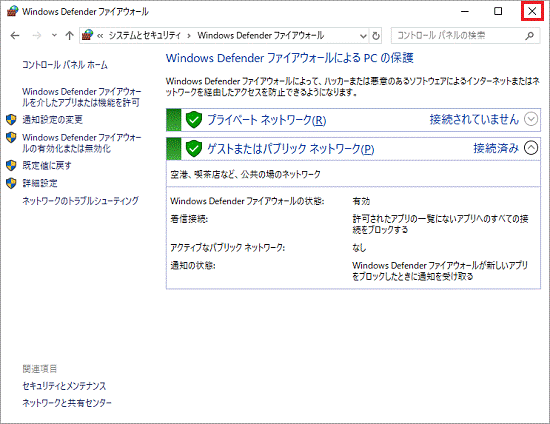Click 関連項目 heading text
Screen dimensions: 550x424
(40, 369)
